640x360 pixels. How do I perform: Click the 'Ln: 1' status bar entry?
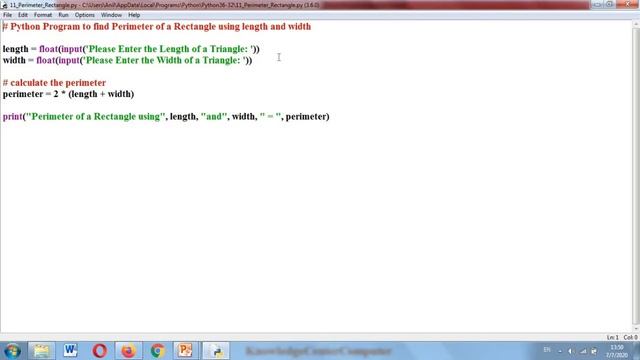612,338
